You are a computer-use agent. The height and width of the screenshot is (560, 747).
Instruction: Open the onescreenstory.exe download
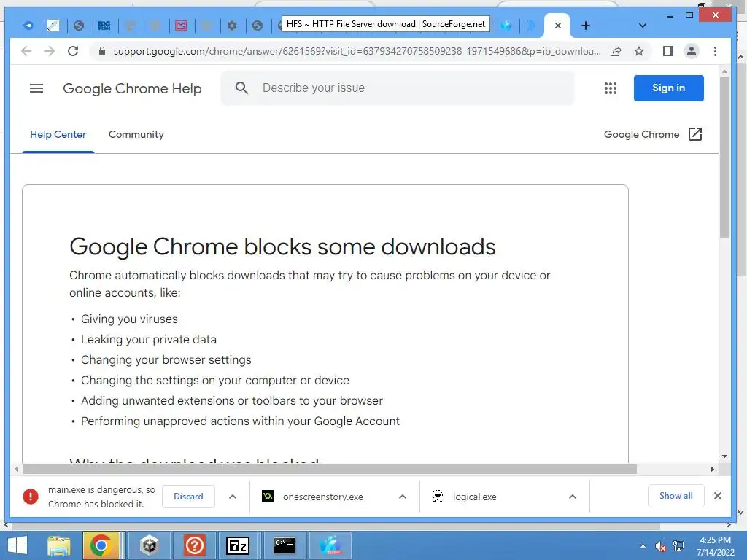click(x=322, y=497)
